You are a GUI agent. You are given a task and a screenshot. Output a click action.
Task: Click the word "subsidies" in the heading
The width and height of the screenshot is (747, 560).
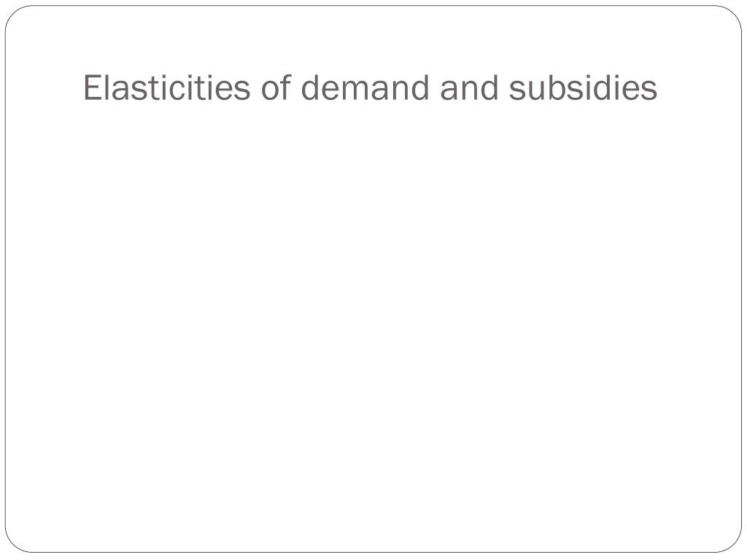click(583, 88)
